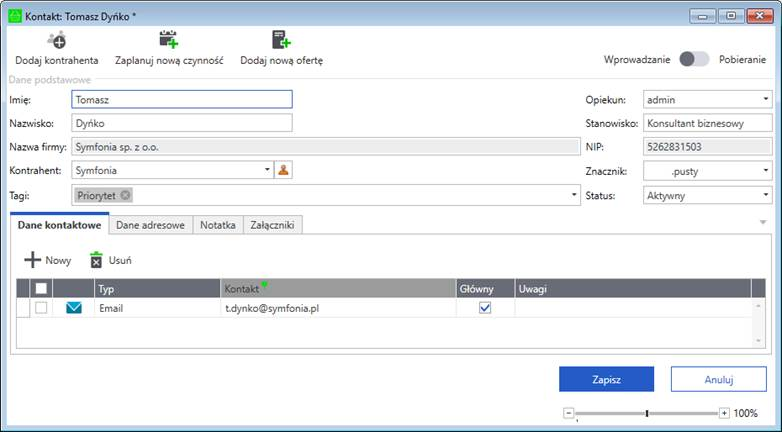Screen dimensions: 782x432
Task: Uncheck the Główny checkbox for email
Action: [x=485, y=308]
